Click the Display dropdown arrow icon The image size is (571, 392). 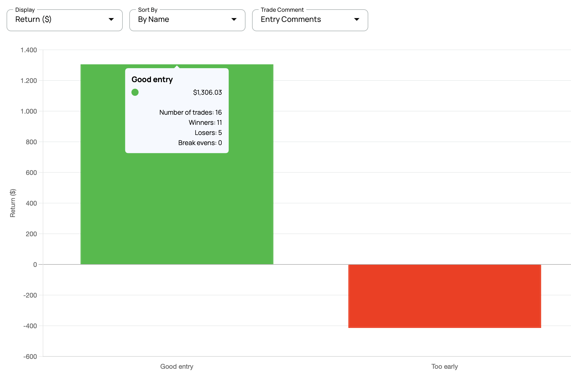(111, 19)
